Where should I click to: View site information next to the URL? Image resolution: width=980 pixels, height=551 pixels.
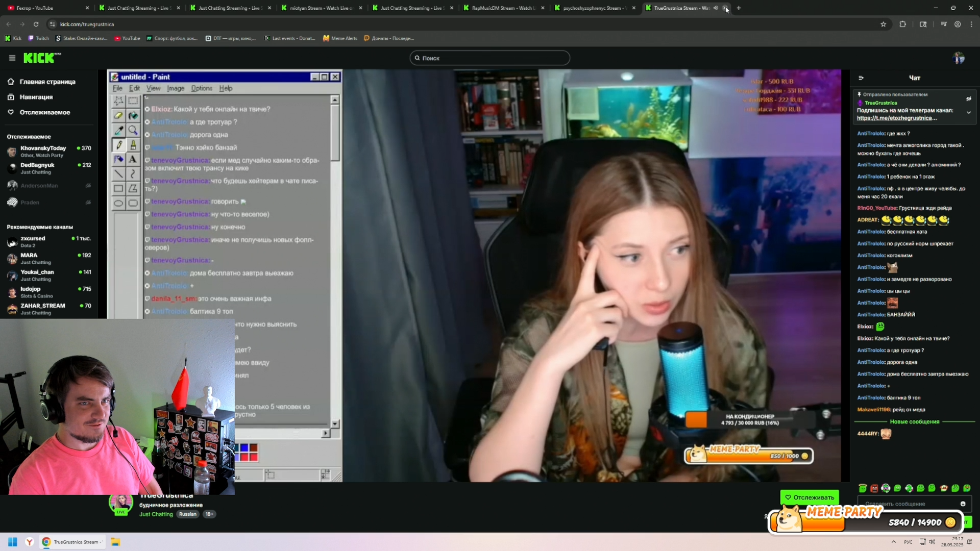(x=52, y=24)
